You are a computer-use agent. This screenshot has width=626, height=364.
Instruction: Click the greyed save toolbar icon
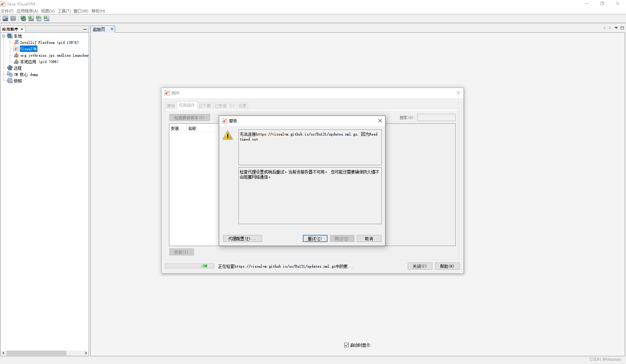click(x=13, y=19)
